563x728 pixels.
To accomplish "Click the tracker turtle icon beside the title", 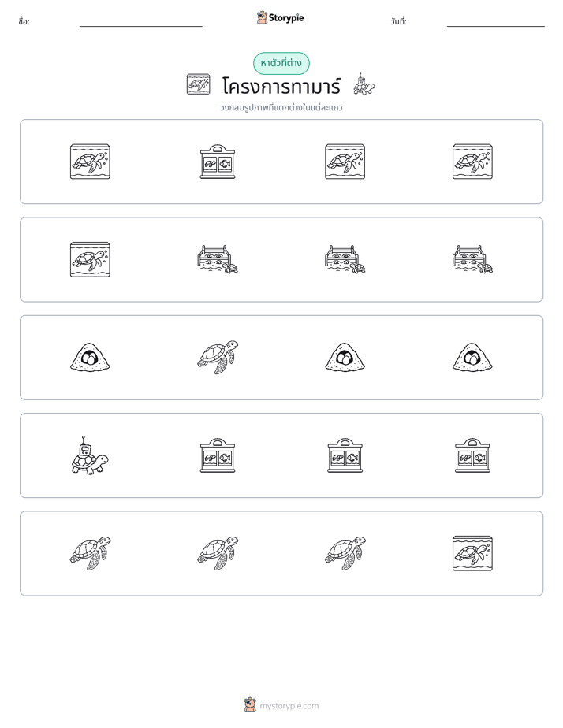I will [364, 84].
